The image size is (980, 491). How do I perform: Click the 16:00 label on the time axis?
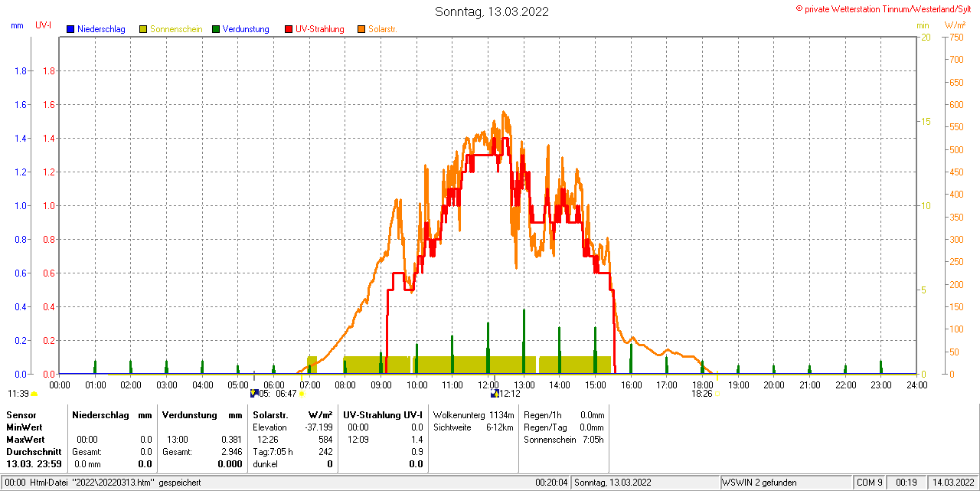tap(631, 385)
